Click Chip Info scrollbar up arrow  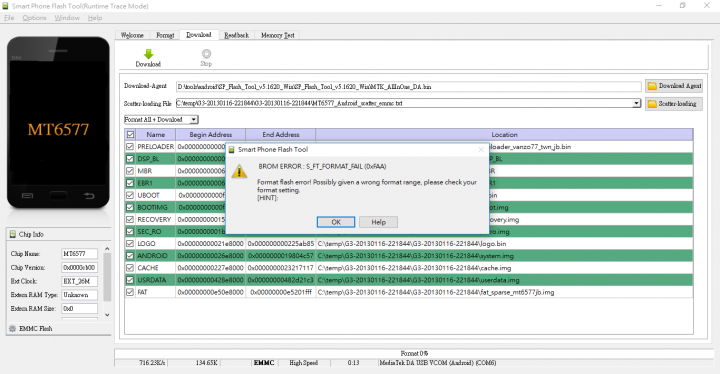tap(107, 249)
